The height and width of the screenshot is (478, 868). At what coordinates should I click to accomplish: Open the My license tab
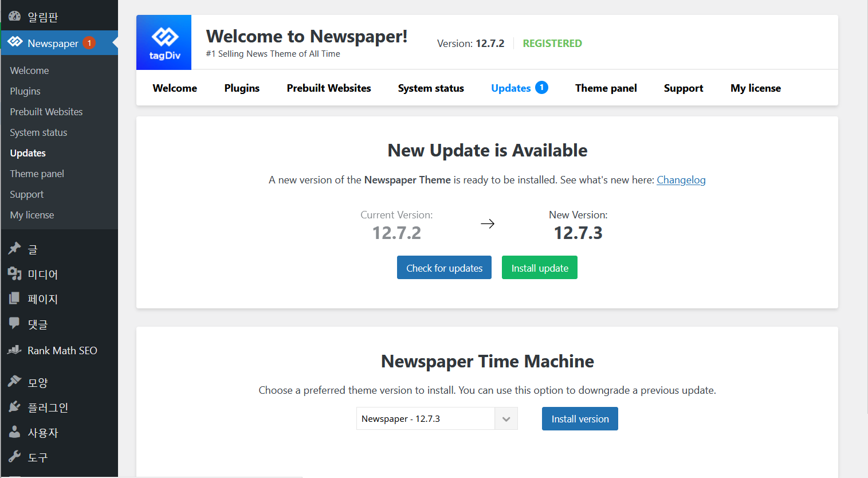756,88
